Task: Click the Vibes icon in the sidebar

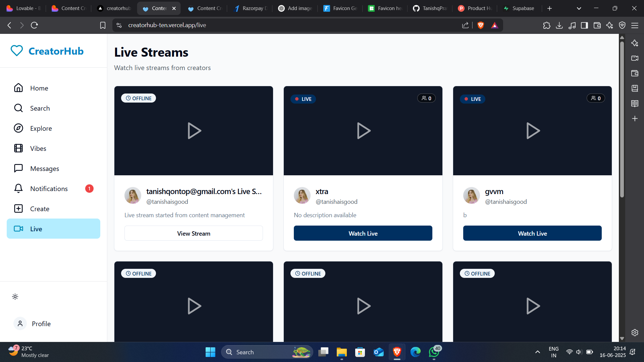Action: (18, 148)
